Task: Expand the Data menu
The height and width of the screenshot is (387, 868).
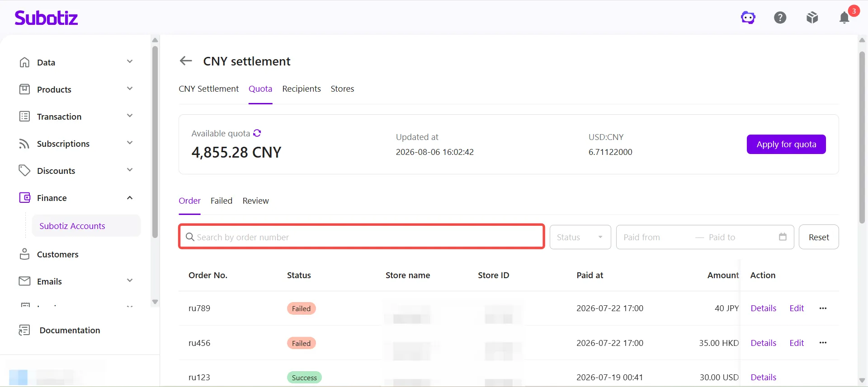Action: [130, 61]
